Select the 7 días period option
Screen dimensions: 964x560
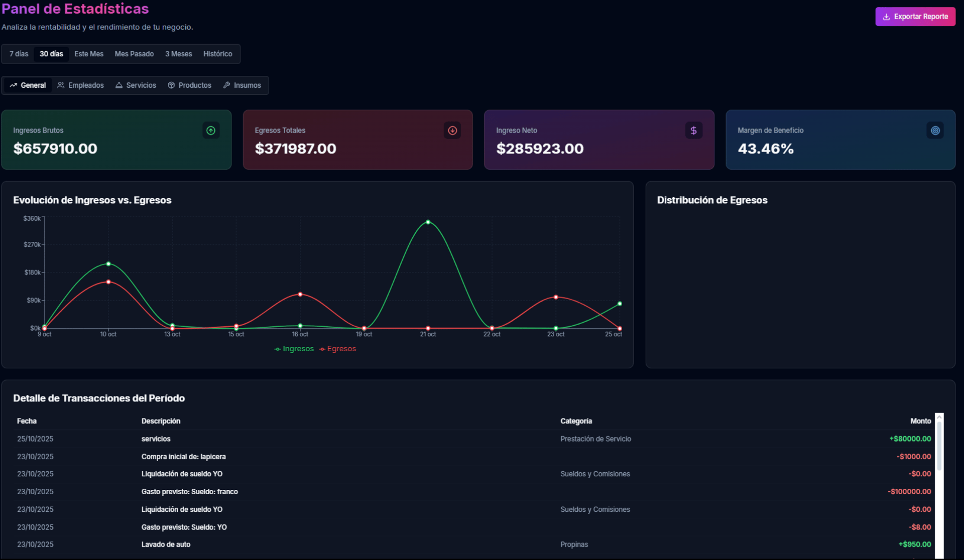(x=19, y=54)
